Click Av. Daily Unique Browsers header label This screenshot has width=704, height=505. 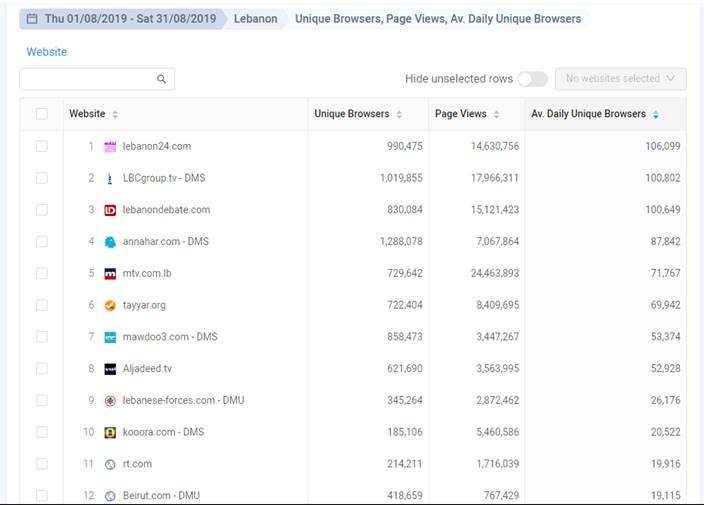coord(589,114)
